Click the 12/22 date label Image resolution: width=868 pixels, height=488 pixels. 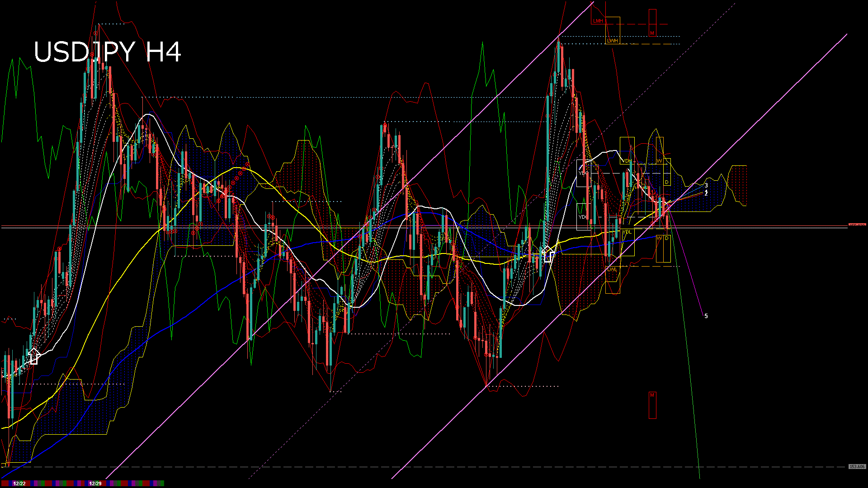click(x=19, y=483)
